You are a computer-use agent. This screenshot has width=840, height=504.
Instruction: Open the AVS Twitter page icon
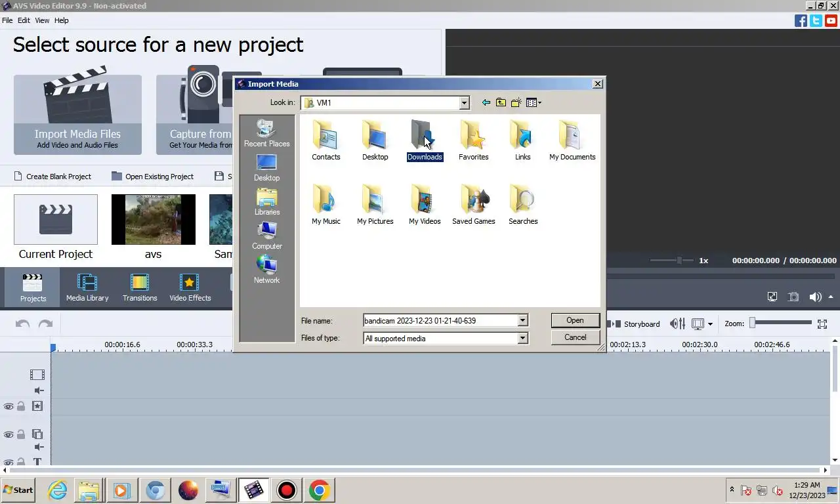(816, 20)
